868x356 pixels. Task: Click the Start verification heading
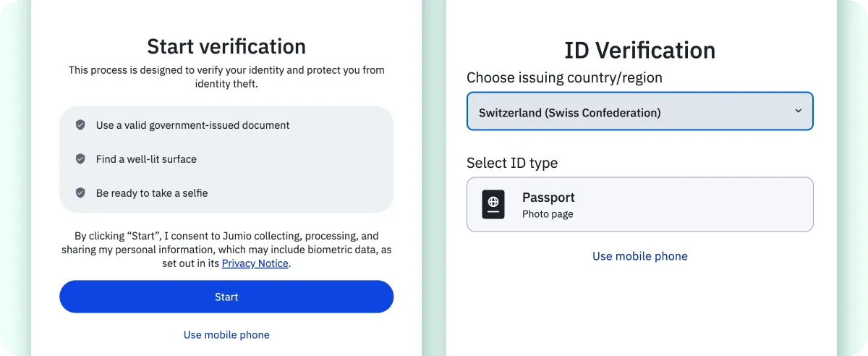pyautogui.click(x=226, y=46)
